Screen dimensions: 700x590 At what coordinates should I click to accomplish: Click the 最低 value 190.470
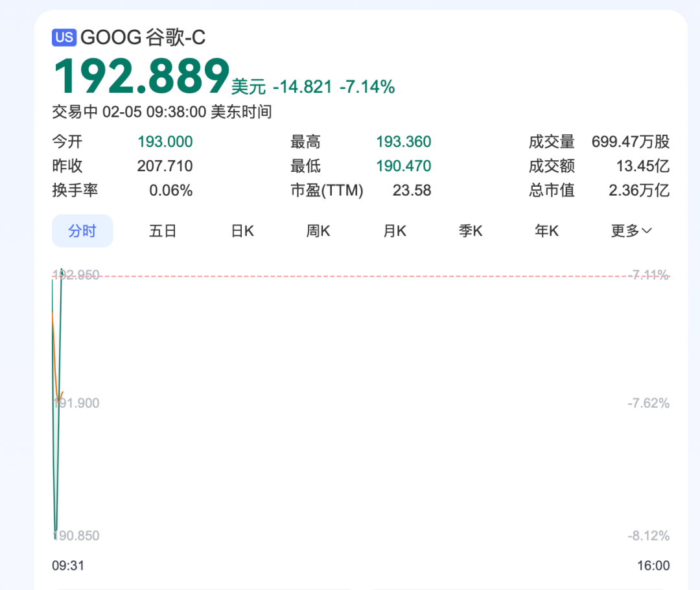[x=403, y=166]
